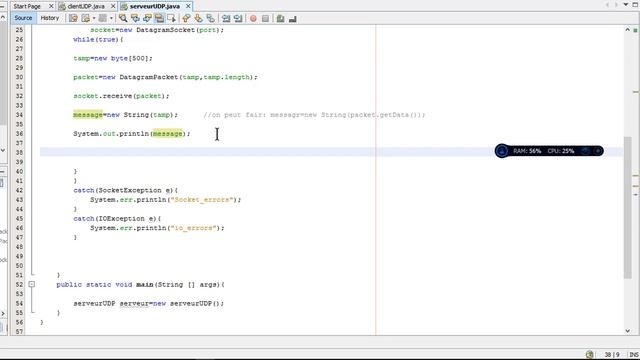Toggle Highlight Search in toolbar
Viewport: 640px width, 360px height.
click(x=159, y=18)
